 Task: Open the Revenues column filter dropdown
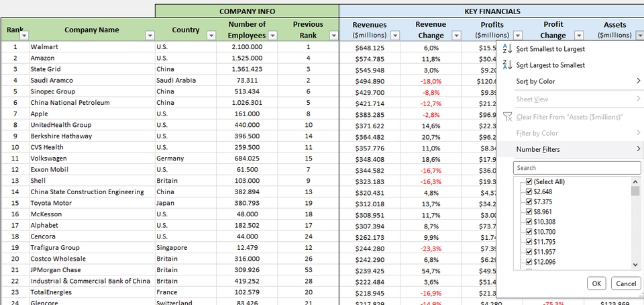pyautogui.click(x=394, y=36)
